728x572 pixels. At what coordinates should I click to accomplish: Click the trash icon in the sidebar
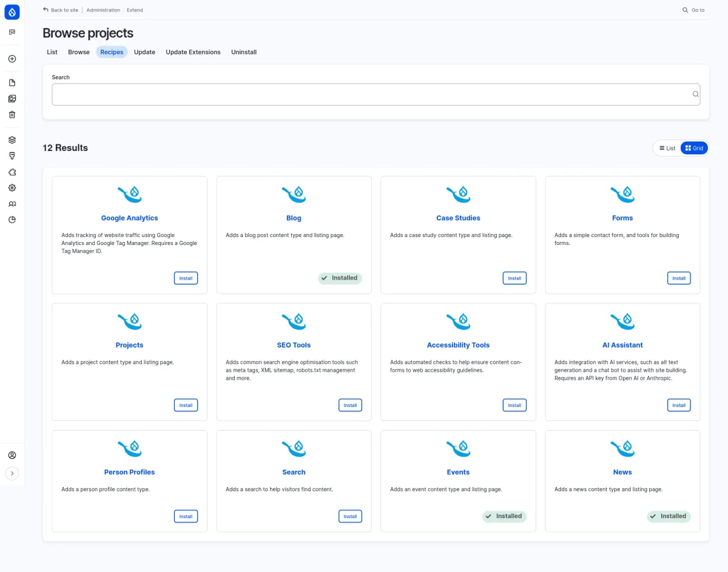pos(12,115)
